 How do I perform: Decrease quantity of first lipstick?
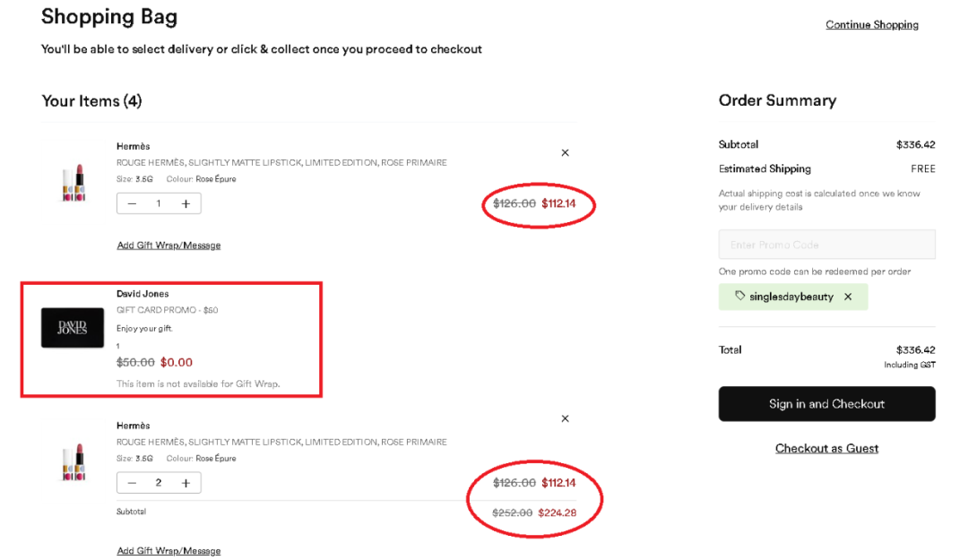133,203
